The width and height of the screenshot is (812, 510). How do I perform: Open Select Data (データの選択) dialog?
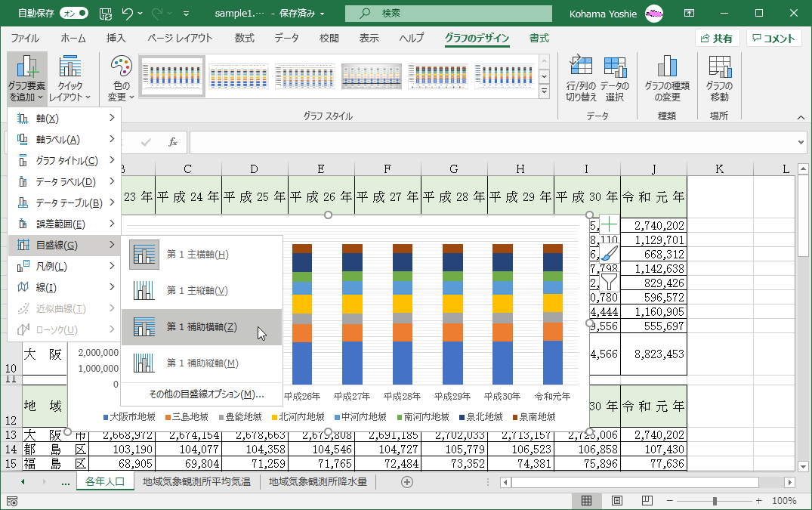(614, 79)
